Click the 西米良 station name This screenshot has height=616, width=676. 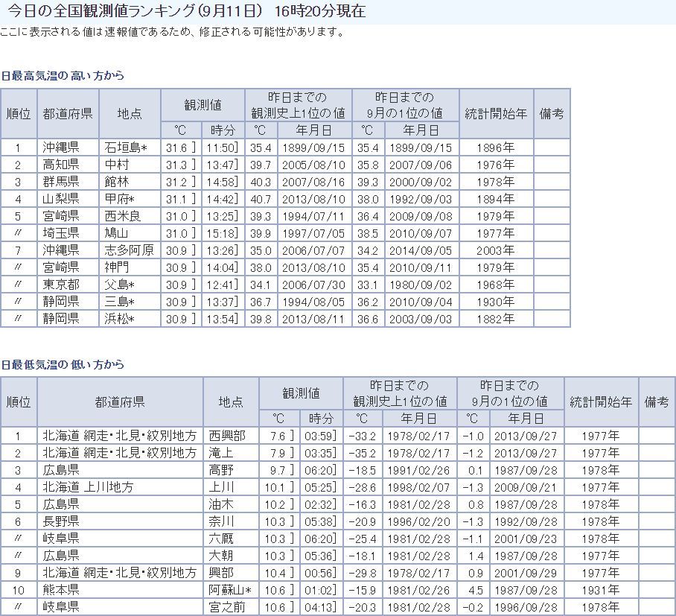[123, 216]
